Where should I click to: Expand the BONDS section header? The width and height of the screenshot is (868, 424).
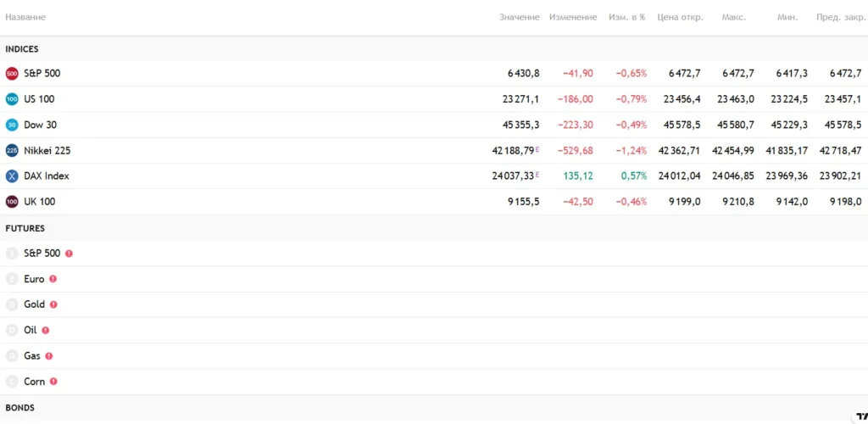[19, 408]
